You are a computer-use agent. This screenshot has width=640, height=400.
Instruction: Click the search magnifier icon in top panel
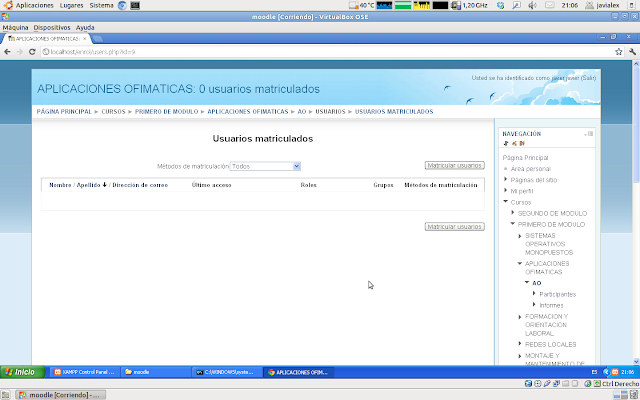(517, 5)
